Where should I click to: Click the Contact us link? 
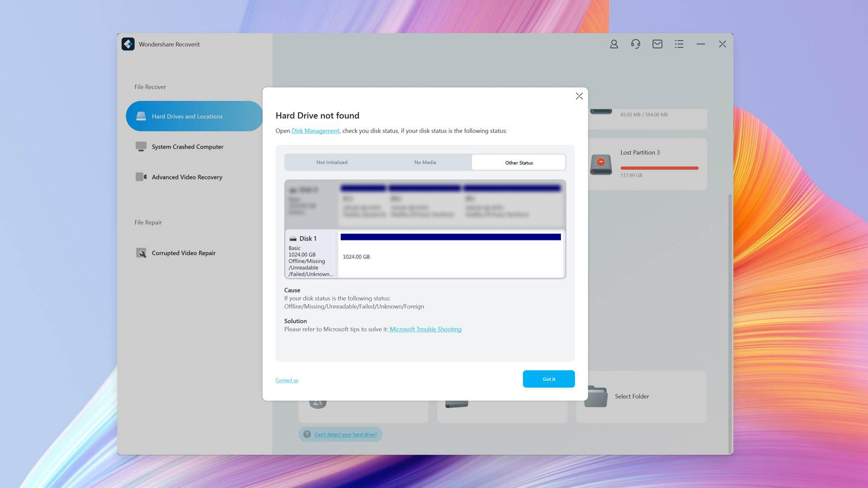pos(287,380)
